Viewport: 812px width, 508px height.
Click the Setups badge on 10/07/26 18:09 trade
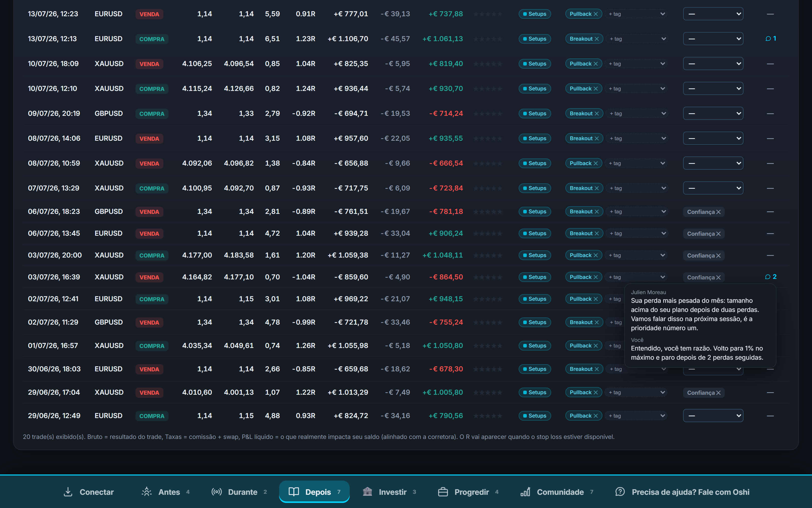(x=535, y=64)
